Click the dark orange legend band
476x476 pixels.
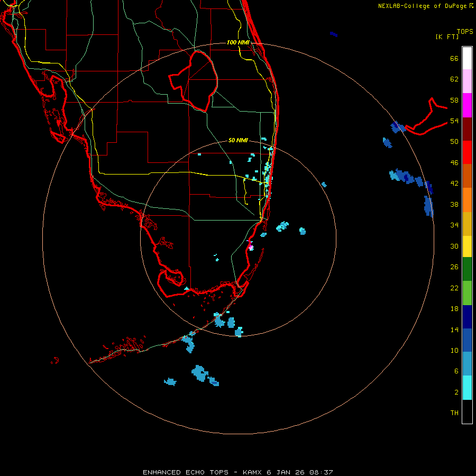467,176
